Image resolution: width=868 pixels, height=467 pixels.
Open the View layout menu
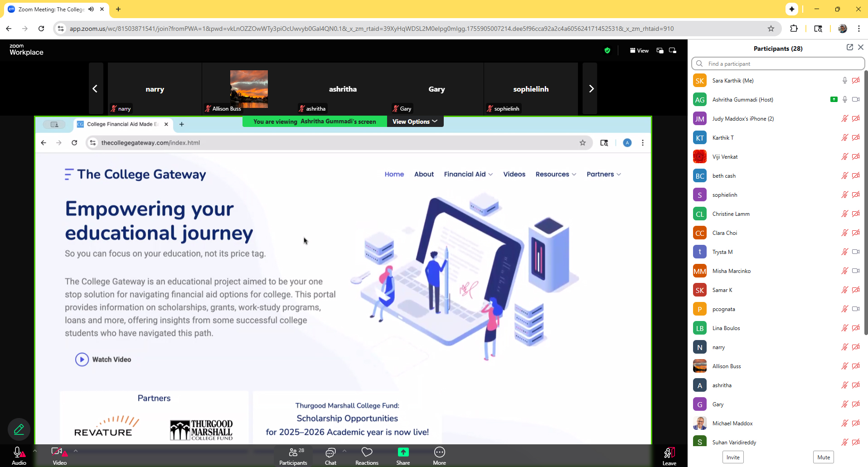(x=639, y=50)
